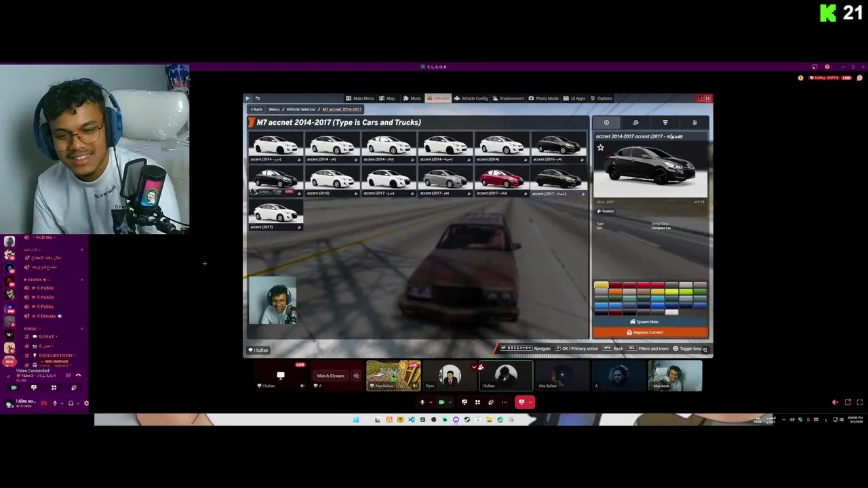Collapse the PUBLIC category
Viewport: 868px width, 488px height.
point(33,328)
